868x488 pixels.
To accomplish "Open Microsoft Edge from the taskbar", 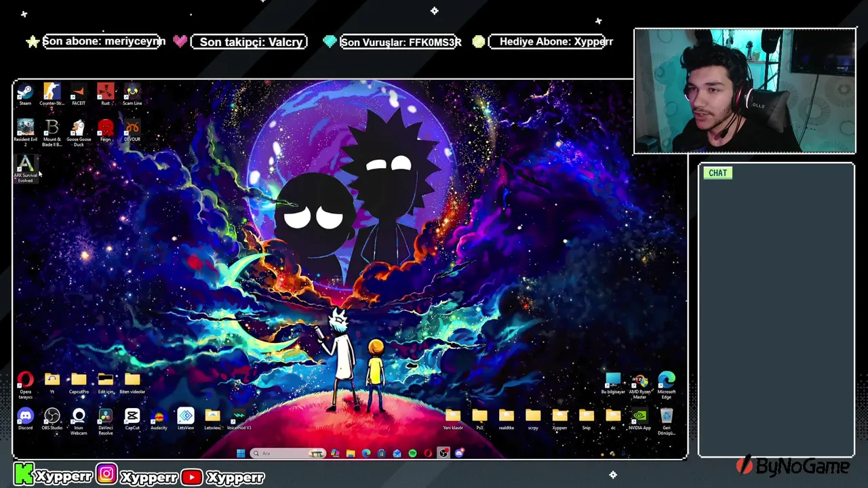I will pyautogui.click(x=366, y=453).
